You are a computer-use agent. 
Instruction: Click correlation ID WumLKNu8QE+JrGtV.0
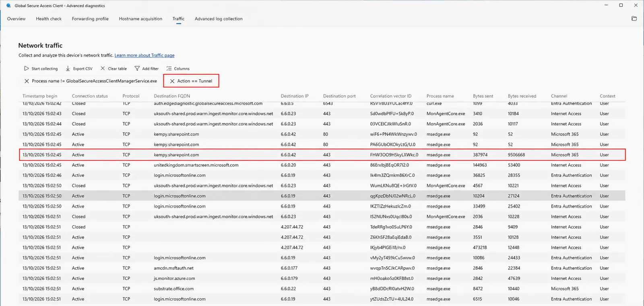tap(393, 186)
